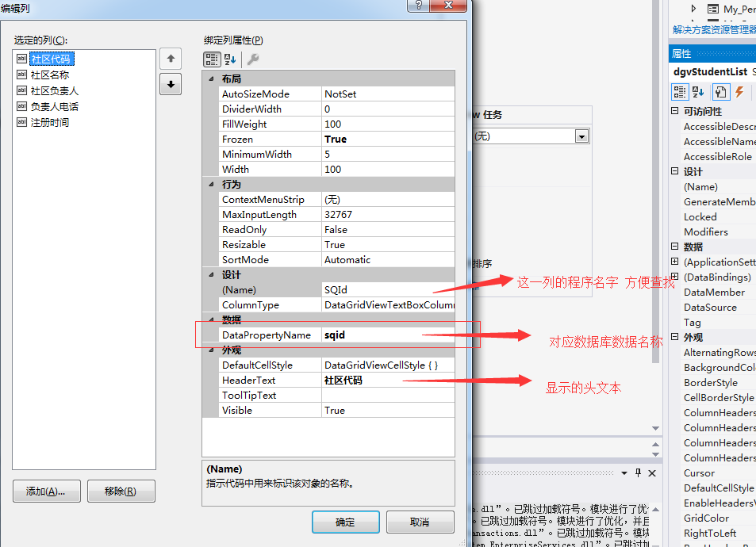Click the Categorized icon in the right Properties panel
The image size is (756, 547).
pos(680,93)
